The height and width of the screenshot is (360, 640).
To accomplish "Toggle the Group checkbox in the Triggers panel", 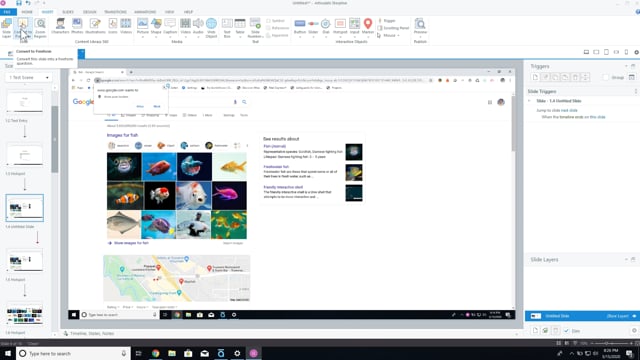I will [606, 77].
